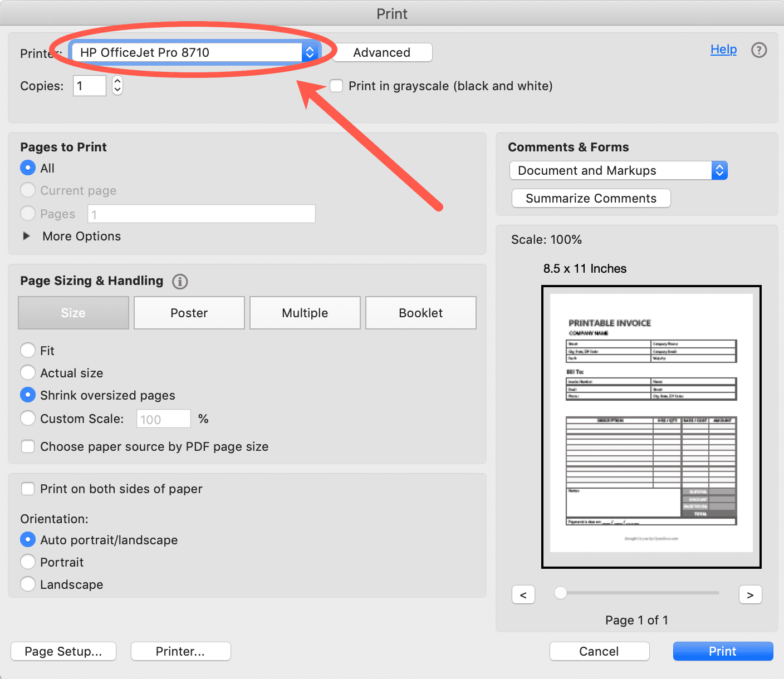
Task: Switch to the Booklet tab
Action: click(x=421, y=313)
